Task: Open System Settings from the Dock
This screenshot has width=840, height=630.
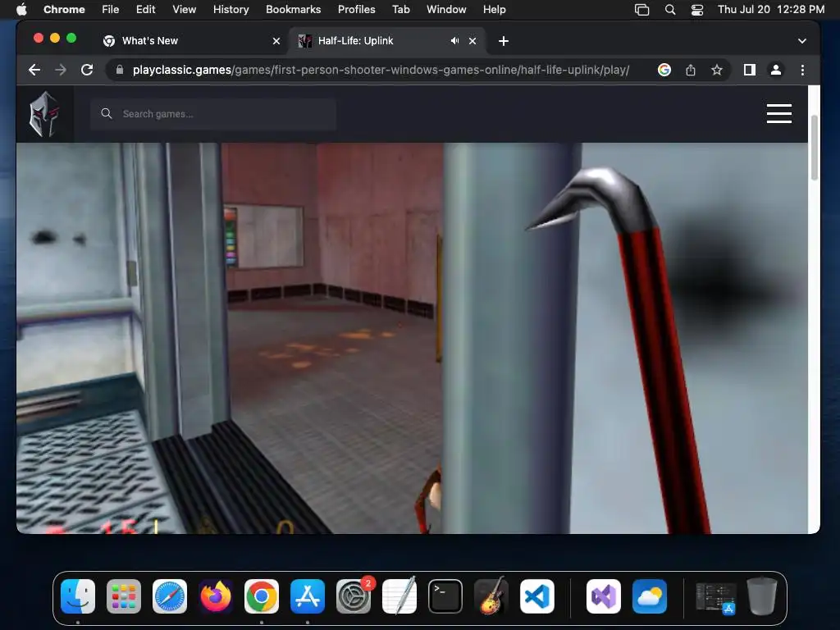Action: [354, 596]
